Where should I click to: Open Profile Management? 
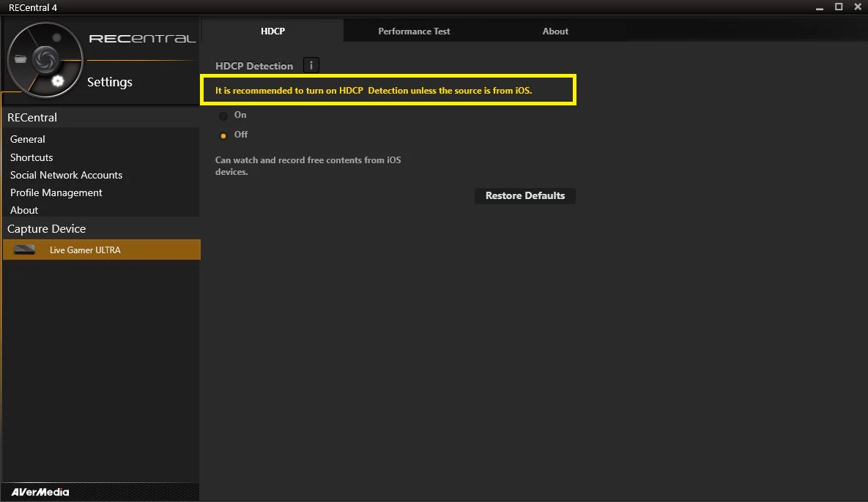(x=56, y=193)
